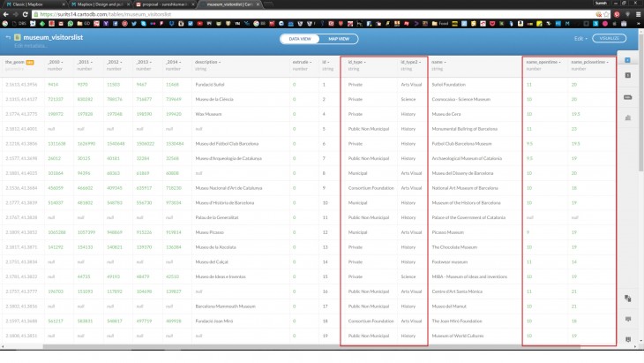Click the VISUALIZE button
Viewport: 644px width, 363px height.
tap(609, 38)
